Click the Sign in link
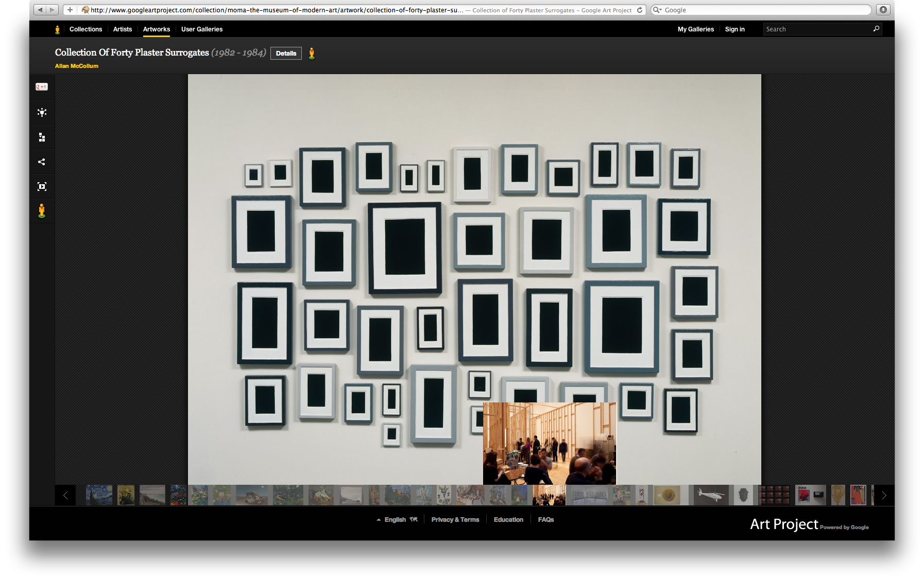Viewport: 924px width, 581px height. pos(734,29)
